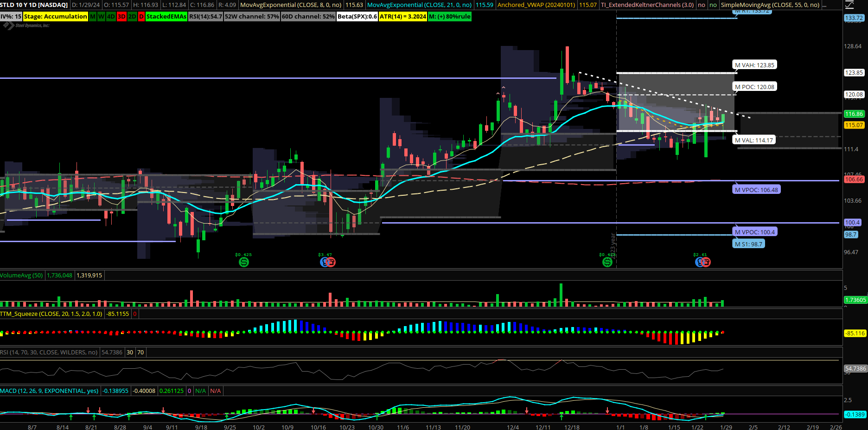The height and width of the screenshot is (430, 868).
Task: Click the $0.425 dividend icon near 9/25
Action: (243, 262)
